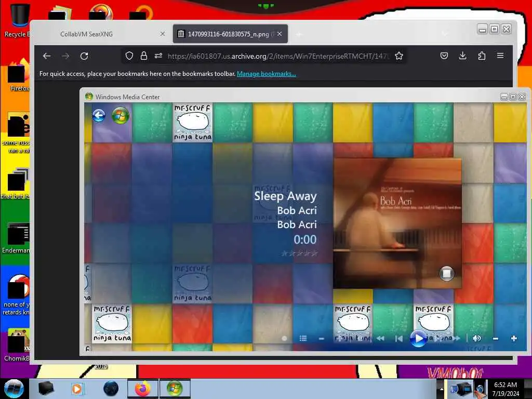Reload the page in Firefox
This screenshot has width=532, height=399.
pyautogui.click(x=84, y=56)
